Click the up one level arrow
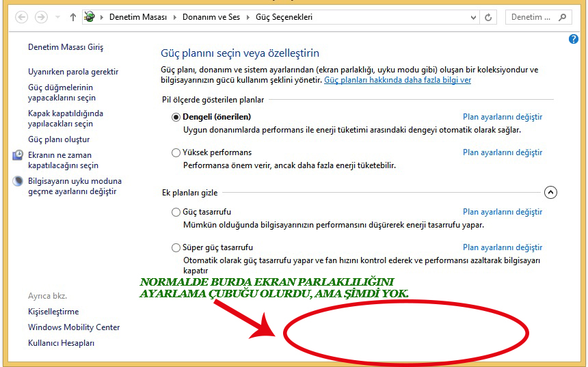Screen dimensions: 588x367 pyautogui.click(x=73, y=17)
